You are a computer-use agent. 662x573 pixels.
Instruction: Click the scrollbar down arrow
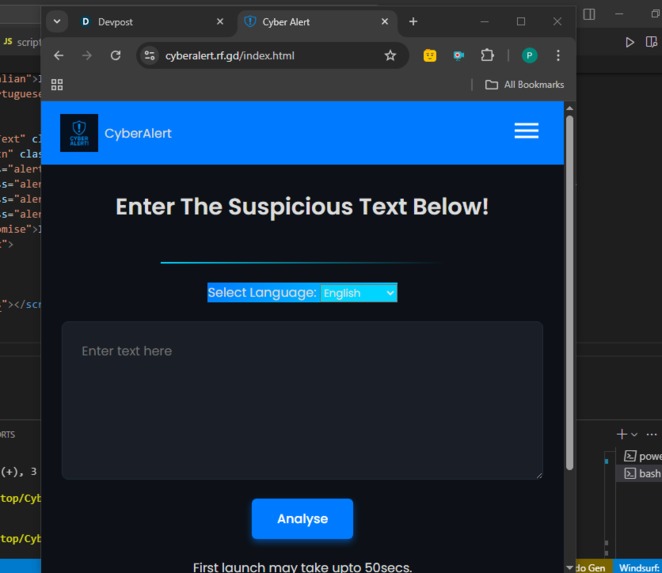pyautogui.click(x=570, y=568)
